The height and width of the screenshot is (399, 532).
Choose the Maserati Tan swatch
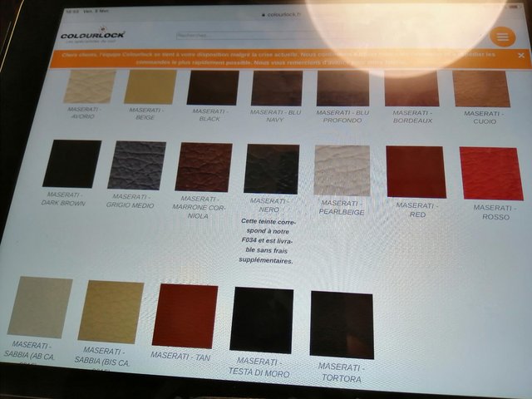click(x=185, y=316)
